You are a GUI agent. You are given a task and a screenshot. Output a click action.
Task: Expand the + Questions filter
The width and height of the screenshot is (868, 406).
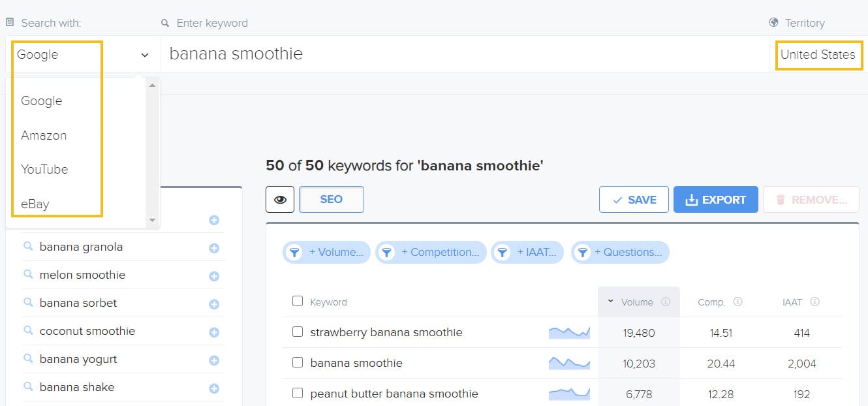click(619, 252)
